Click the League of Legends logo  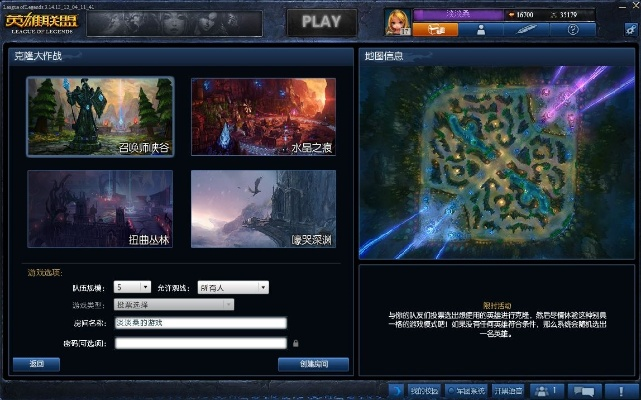click(x=41, y=23)
